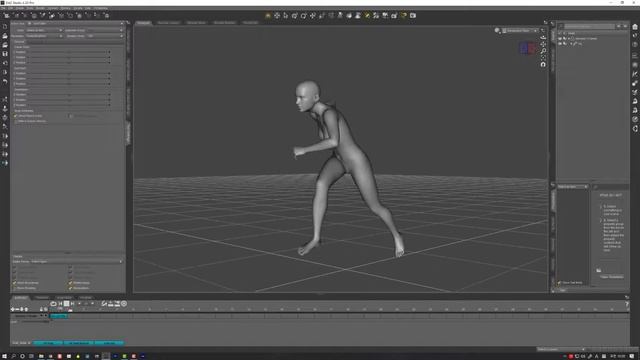Screen dimensions: 640x360
Task: Click the taskbar search icon
Action: pyautogui.click(x=13, y=356)
